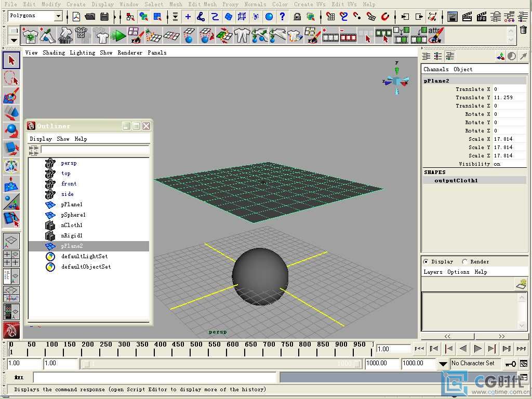
Task: Open the Channels menu in Channel Box
Action: 436,69
